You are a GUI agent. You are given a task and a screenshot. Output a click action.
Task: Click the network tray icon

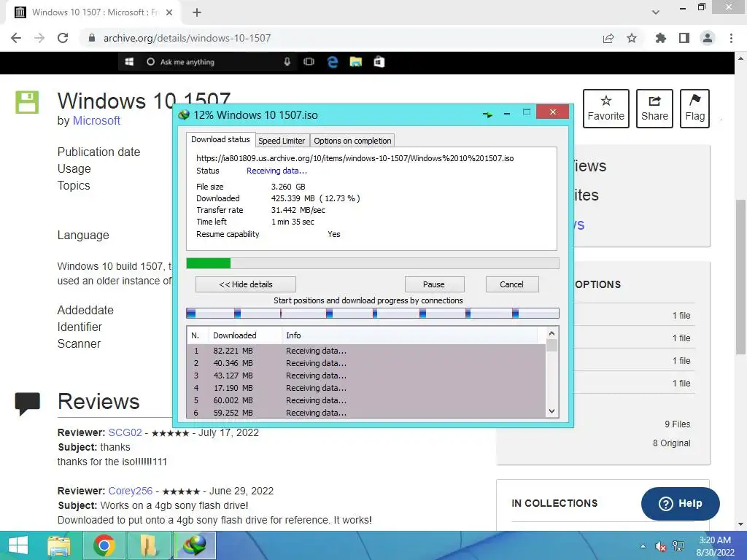(678, 546)
